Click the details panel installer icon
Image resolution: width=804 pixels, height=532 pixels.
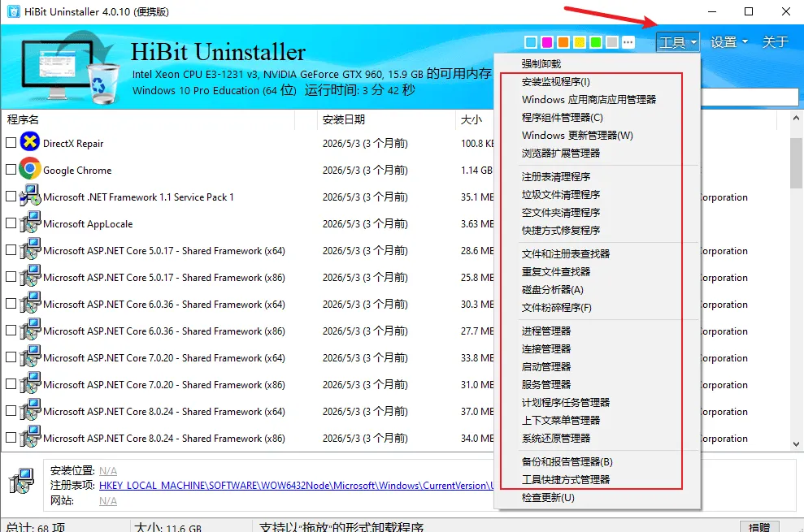21,481
